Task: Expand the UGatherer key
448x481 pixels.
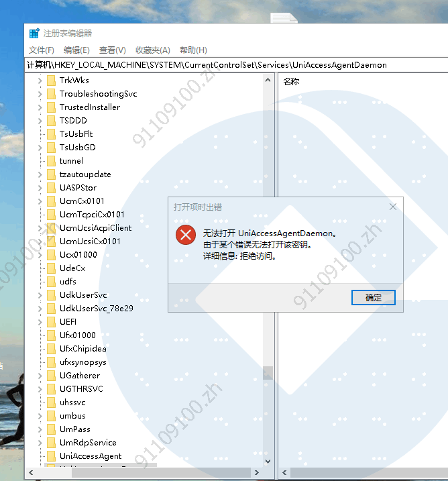Action: click(x=40, y=376)
